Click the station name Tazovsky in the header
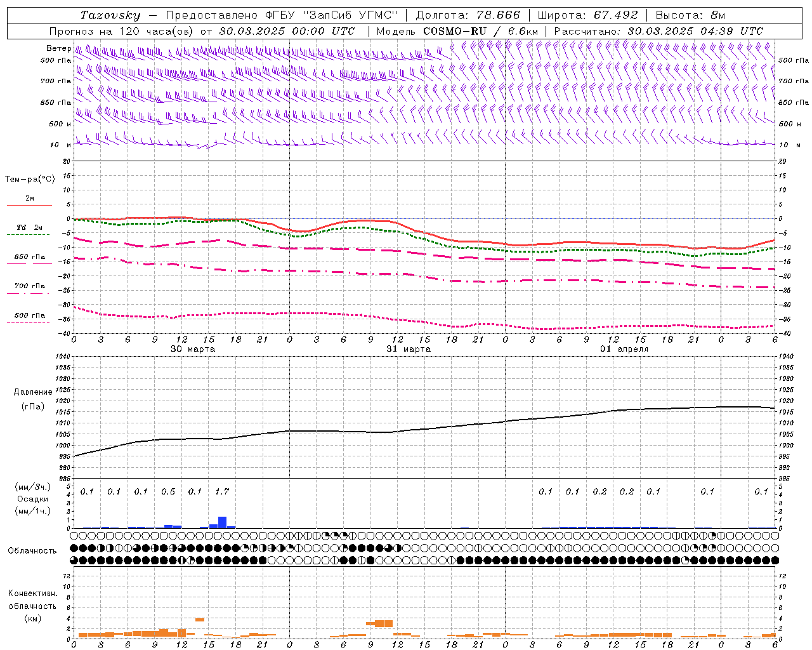This screenshot has height=650, width=812. (110, 15)
